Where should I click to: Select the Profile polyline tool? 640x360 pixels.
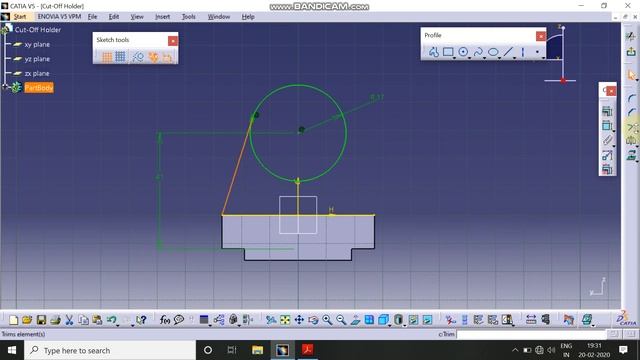coord(433,52)
